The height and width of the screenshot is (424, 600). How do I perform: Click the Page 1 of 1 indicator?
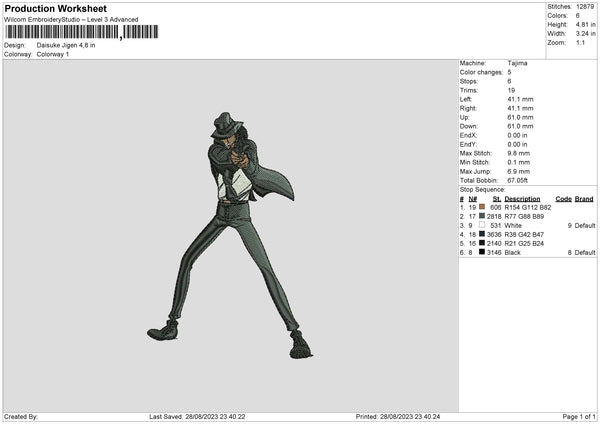point(579,416)
